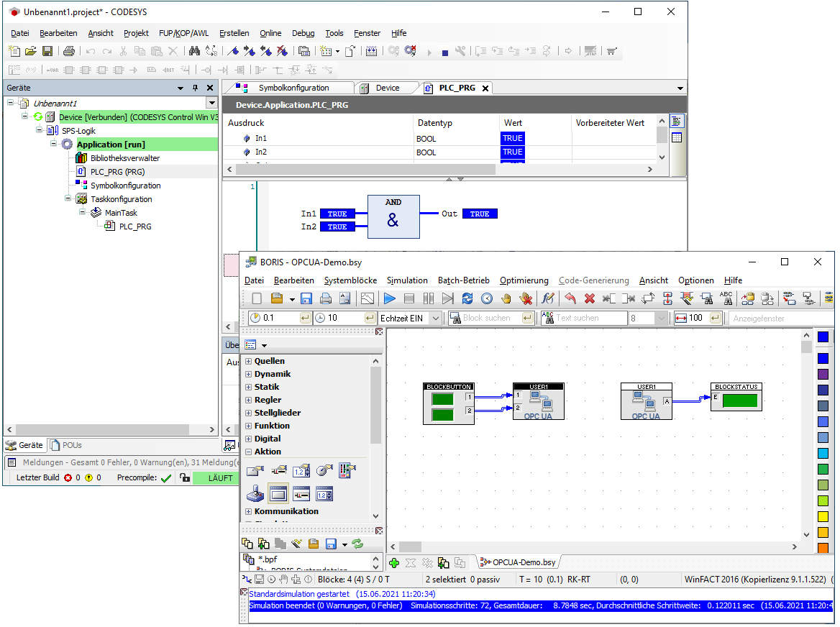This screenshot has width=840, height=627.
Task: Select Bibliotheksverwalter in device tree
Action: (125, 158)
